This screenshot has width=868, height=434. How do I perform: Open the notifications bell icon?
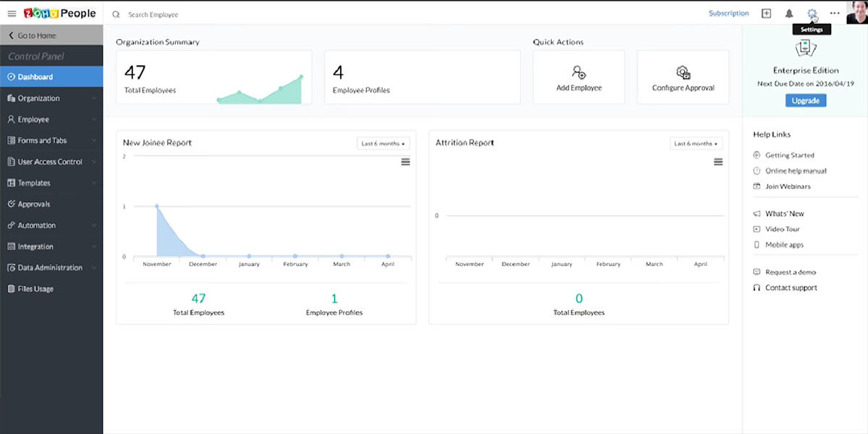pyautogui.click(x=789, y=14)
